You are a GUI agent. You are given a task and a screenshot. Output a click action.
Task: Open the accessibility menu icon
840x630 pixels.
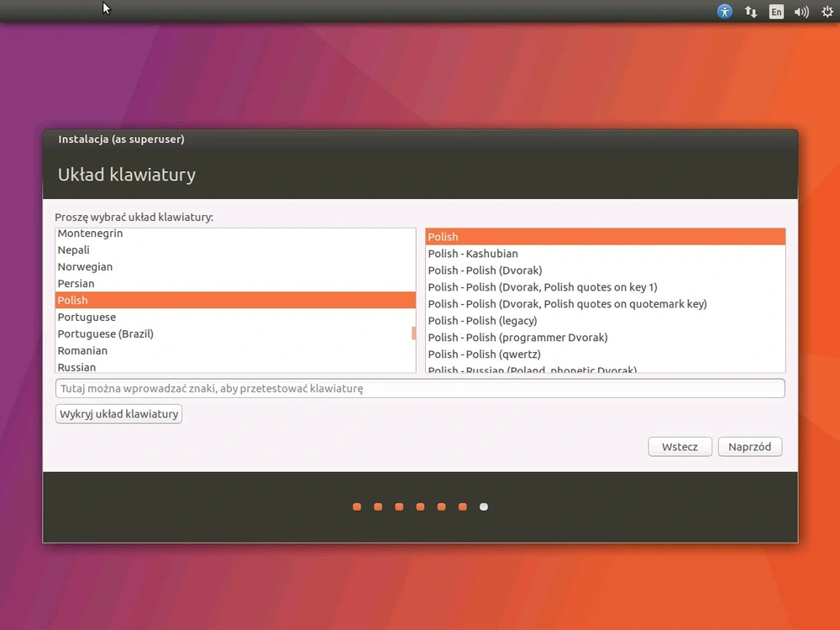[x=724, y=11]
